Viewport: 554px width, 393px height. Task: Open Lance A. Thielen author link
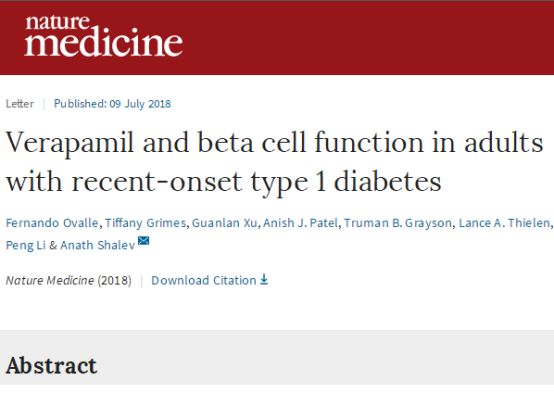[504, 223]
